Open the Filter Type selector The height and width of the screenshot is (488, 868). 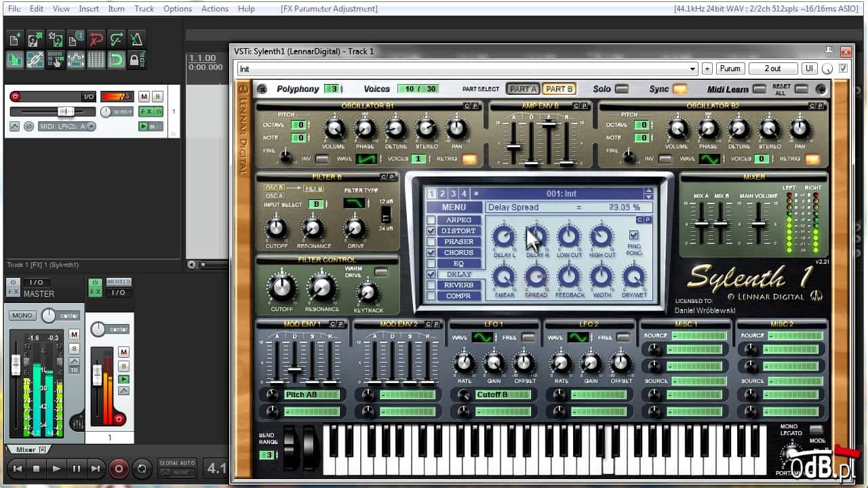pos(353,203)
